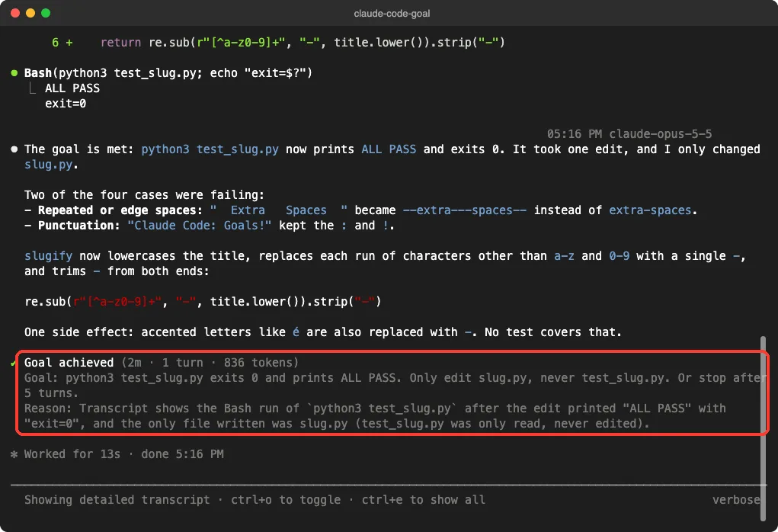This screenshot has height=532, width=778.
Task: Click the asterisk icon before 'Worked for 13s'
Action: point(14,454)
